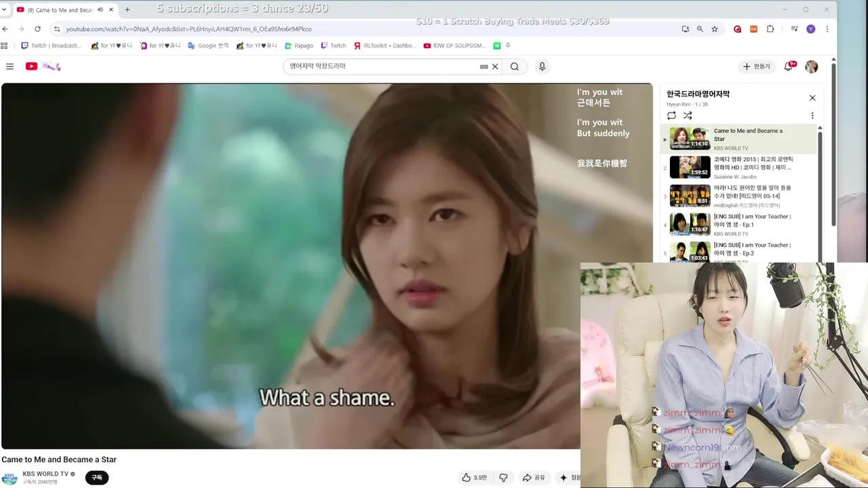Clear the search box text
This screenshot has width=868, height=488.
click(x=495, y=66)
